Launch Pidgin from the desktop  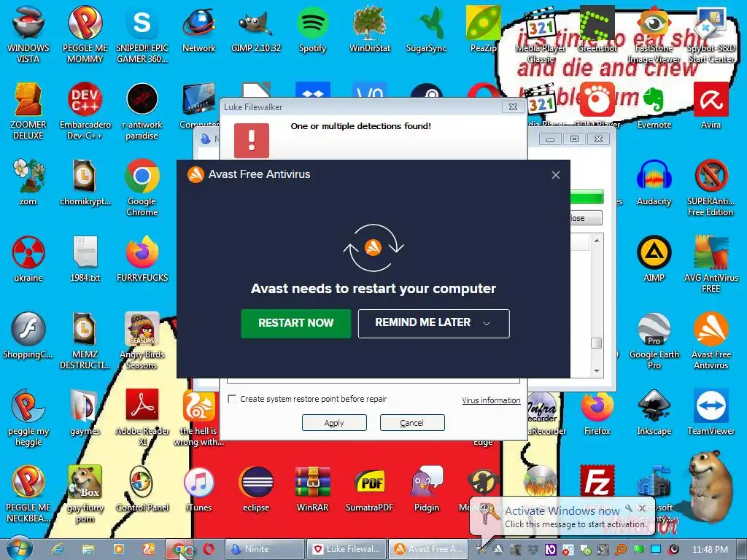426,489
